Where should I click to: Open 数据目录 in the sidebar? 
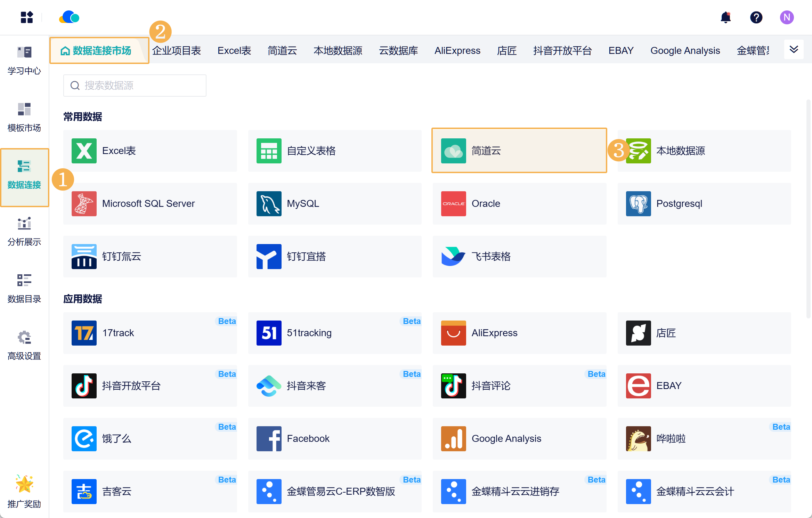(x=24, y=289)
